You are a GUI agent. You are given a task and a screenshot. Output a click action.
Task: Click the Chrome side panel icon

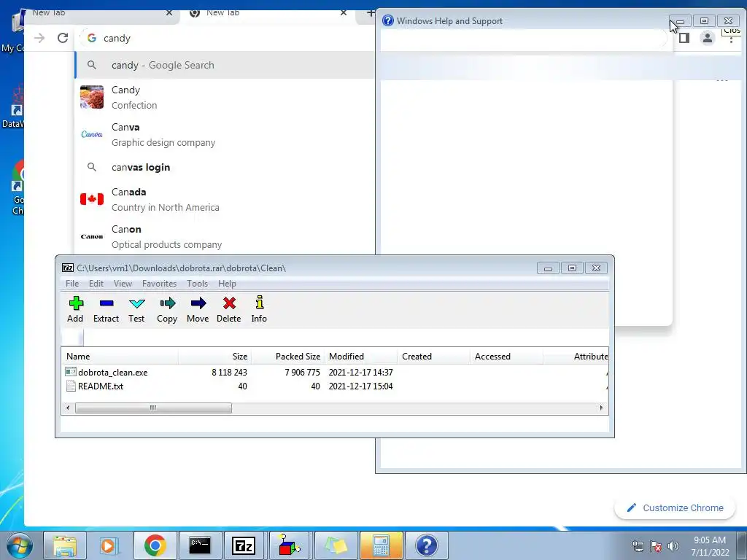684,38
